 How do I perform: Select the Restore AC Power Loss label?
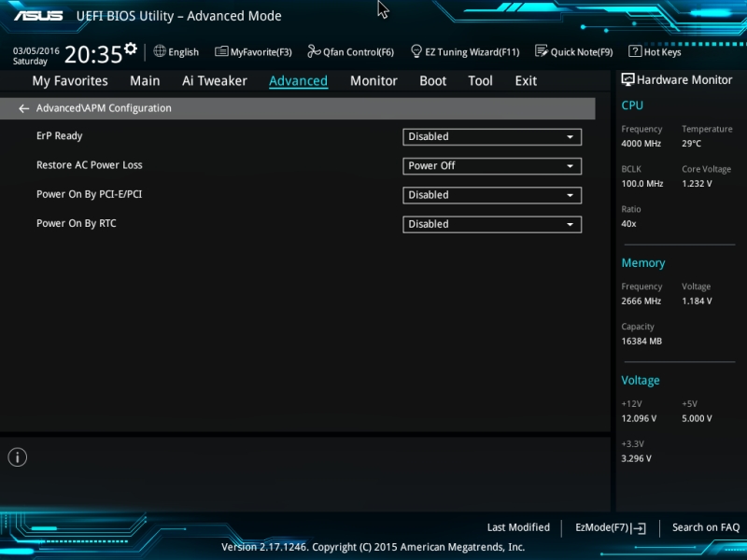coord(90,165)
